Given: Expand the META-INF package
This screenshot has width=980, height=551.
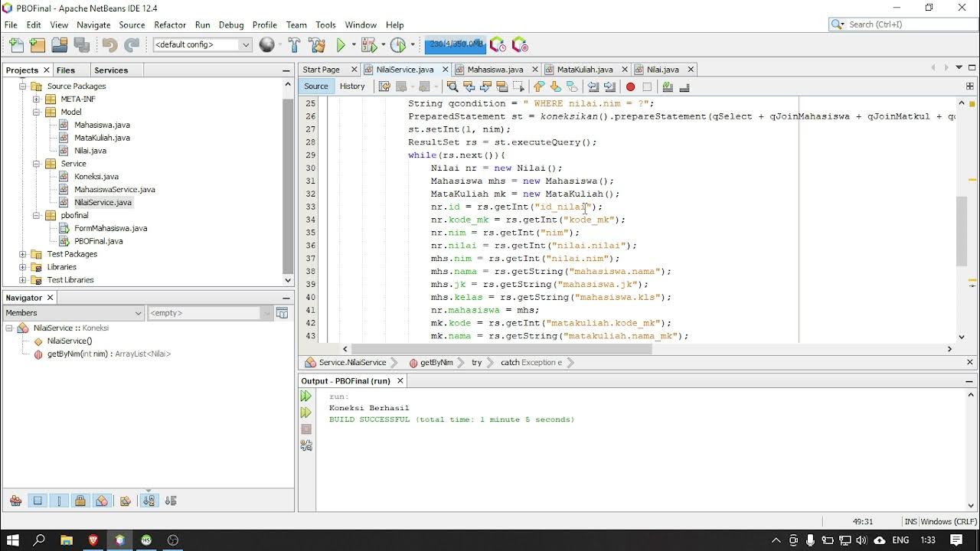Looking at the screenshot, I should coord(36,99).
